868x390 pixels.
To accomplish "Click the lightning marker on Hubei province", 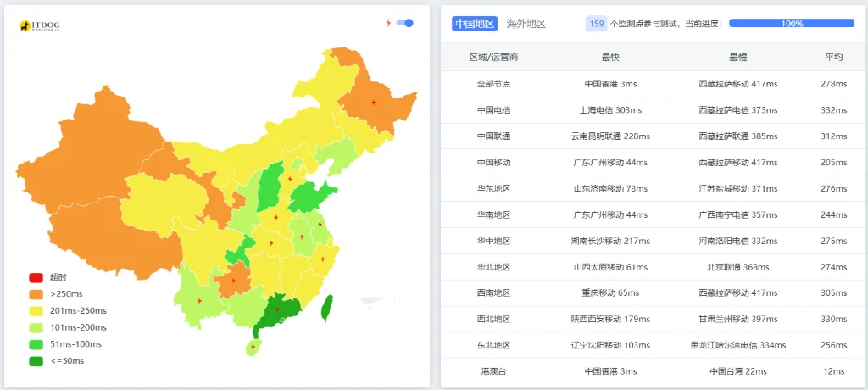I will [x=271, y=242].
